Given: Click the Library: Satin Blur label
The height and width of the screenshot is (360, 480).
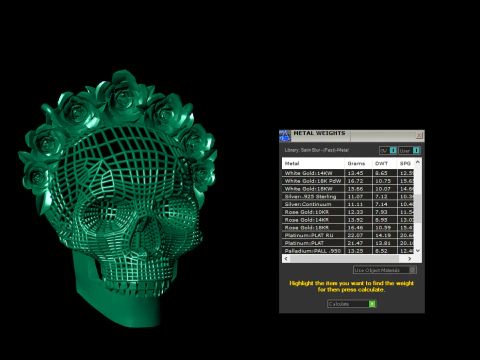Looking at the screenshot, I should 317,150.
